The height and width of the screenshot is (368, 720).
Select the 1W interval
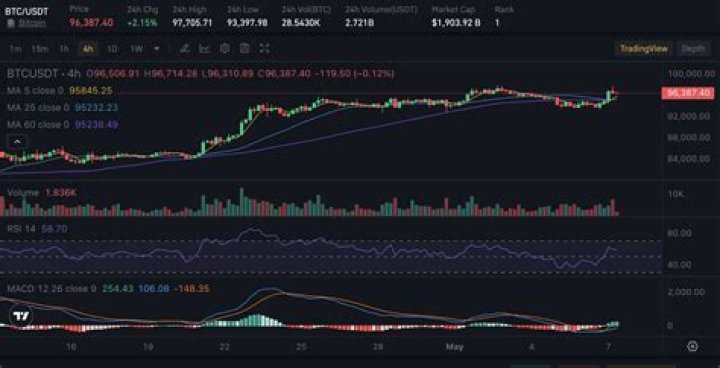136,49
